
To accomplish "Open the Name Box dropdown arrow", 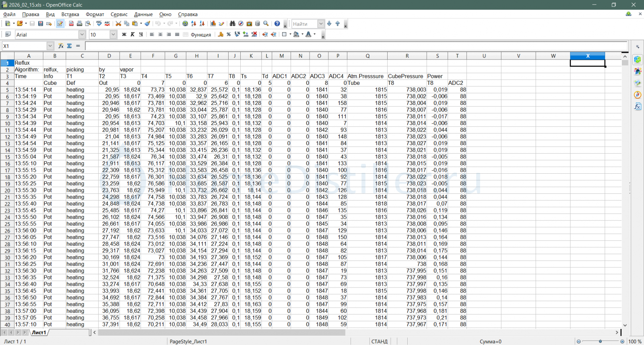I will click(50, 46).
